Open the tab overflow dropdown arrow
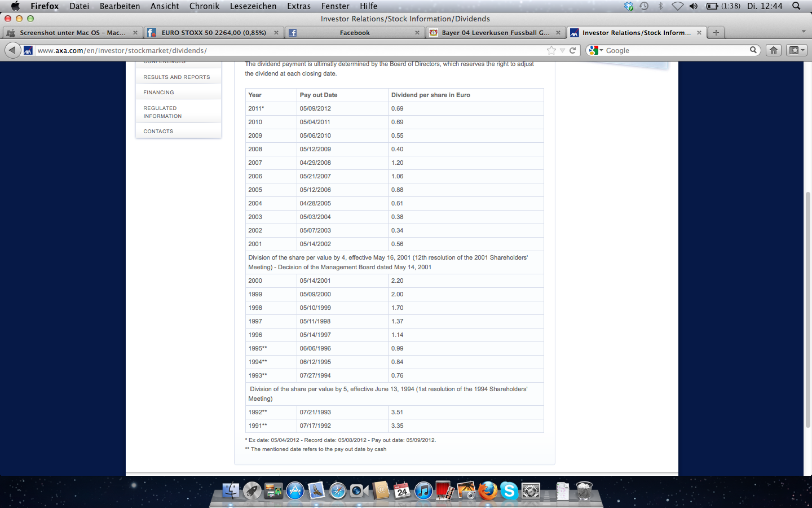 point(803,32)
